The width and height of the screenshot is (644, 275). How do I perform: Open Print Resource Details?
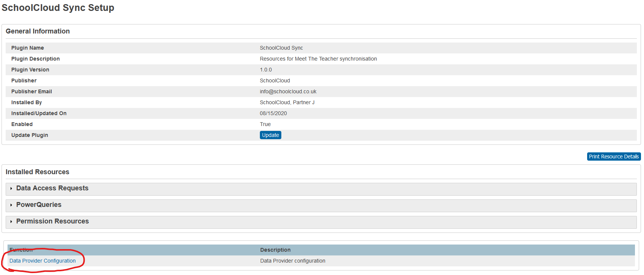(614, 156)
